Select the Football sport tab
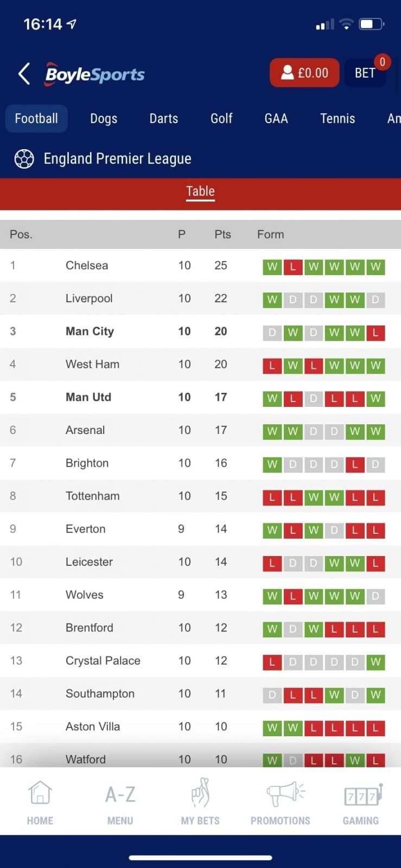The height and width of the screenshot is (868, 401). (36, 118)
